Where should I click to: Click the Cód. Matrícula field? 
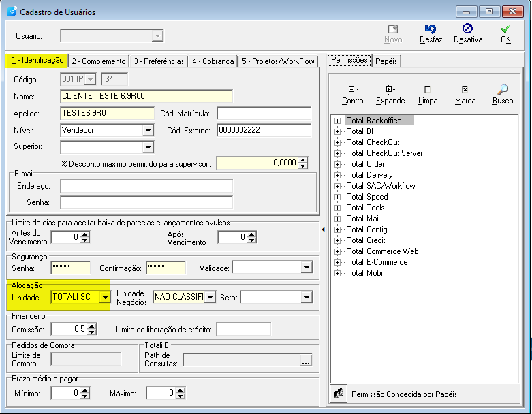(x=264, y=113)
